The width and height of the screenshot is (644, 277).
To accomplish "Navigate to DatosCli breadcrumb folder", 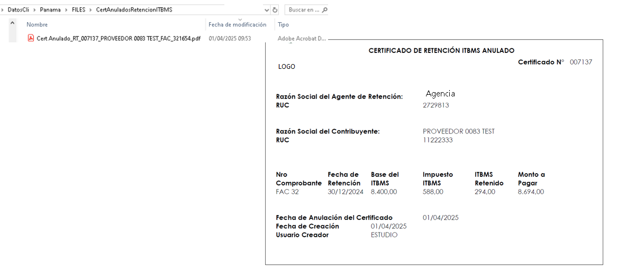I will [18, 10].
